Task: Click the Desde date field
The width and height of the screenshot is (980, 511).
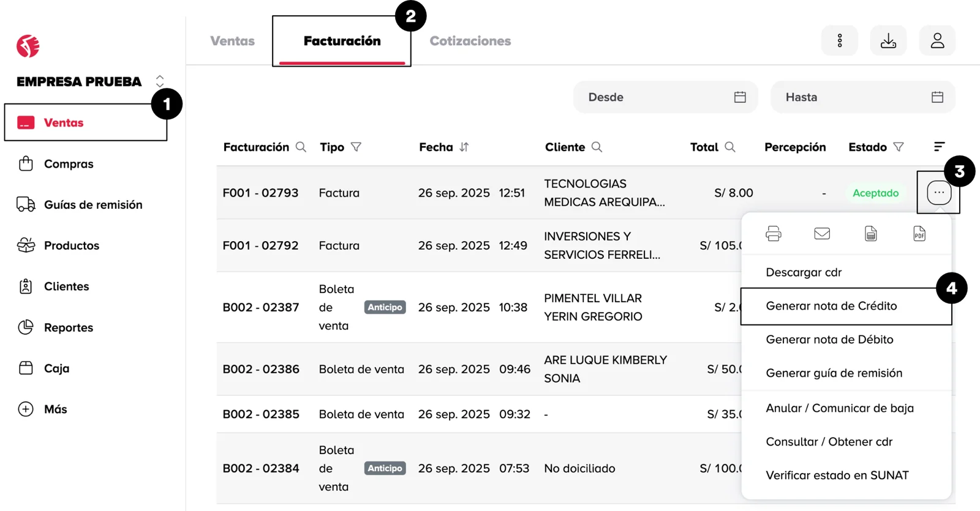Action: click(665, 97)
